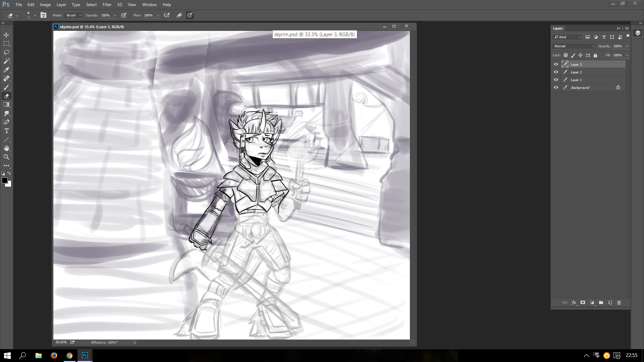Select the Lasso tool

6,53
